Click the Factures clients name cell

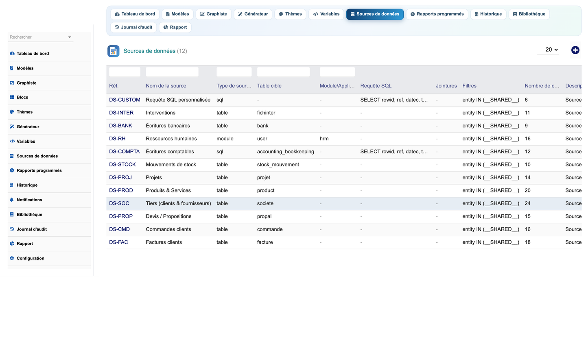(x=164, y=242)
